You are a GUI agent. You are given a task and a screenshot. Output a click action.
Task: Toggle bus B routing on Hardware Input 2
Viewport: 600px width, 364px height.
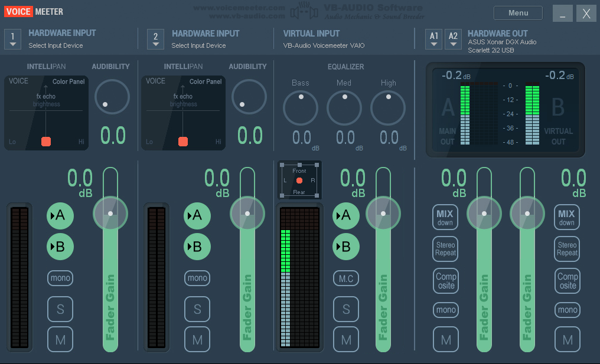click(197, 247)
